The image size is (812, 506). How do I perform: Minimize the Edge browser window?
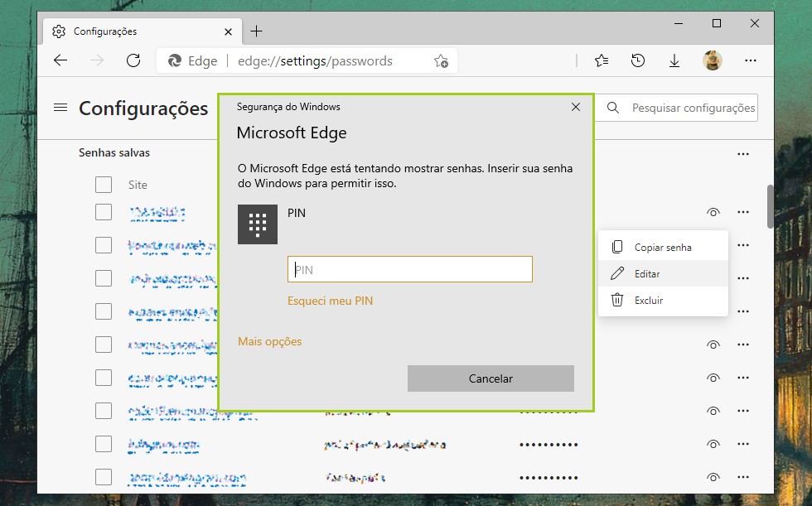click(x=679, y=23)
